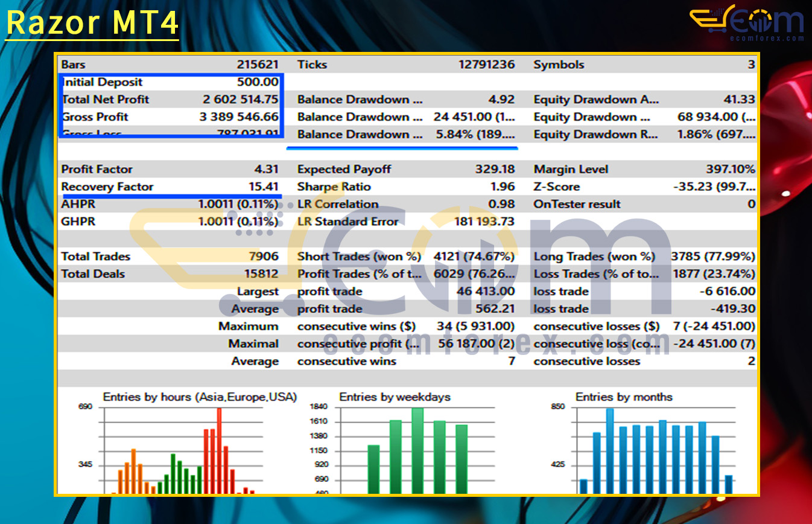The width and height of the screenshot is (812, 524).
Task: Click the Gross Profit label
Action: point(95,117)
